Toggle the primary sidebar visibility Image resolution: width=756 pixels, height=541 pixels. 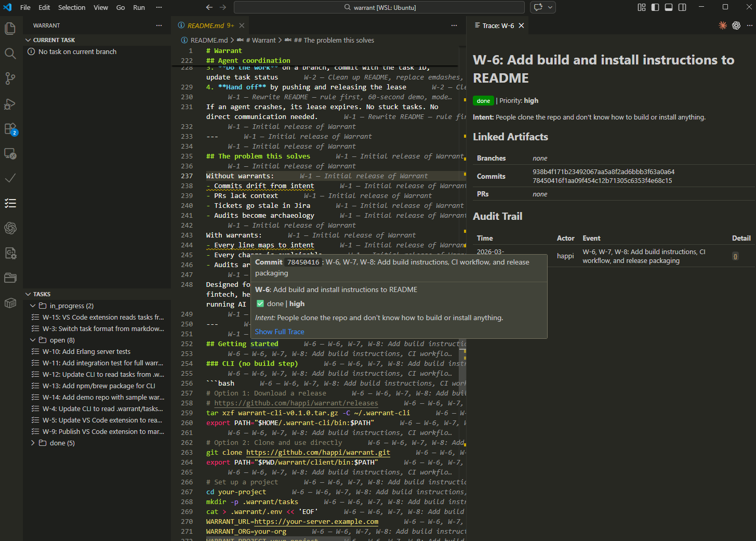pyautogui.click(x=655, y=7)
